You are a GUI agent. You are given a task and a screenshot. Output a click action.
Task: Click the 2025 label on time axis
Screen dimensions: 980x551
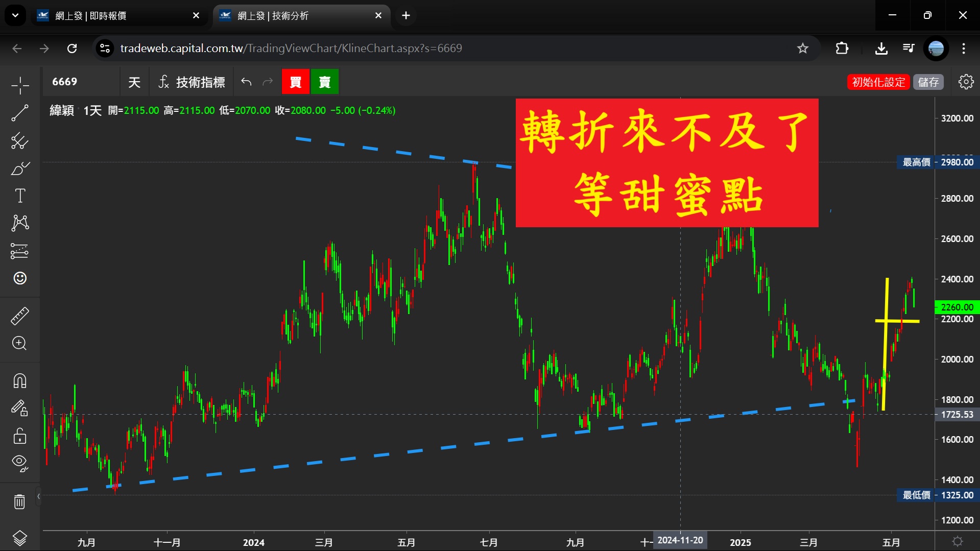[x=740, y=542]
